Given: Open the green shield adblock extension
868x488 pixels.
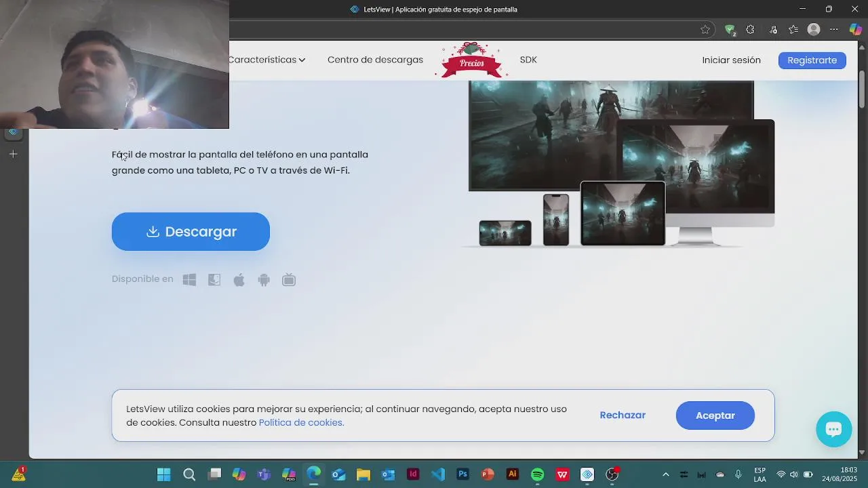Looking at the screenshot, I should [730, 30].
